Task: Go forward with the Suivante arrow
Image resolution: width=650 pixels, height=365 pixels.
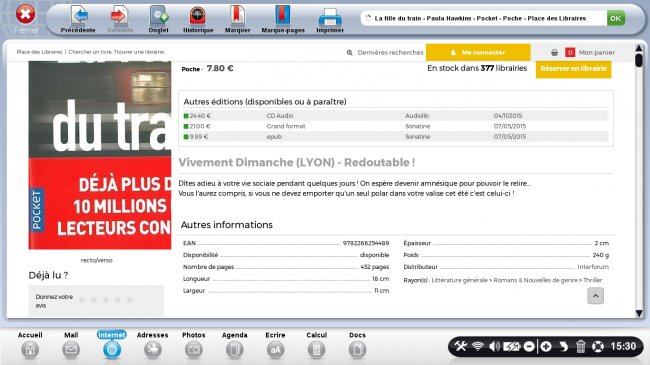Action: [120, 19]
